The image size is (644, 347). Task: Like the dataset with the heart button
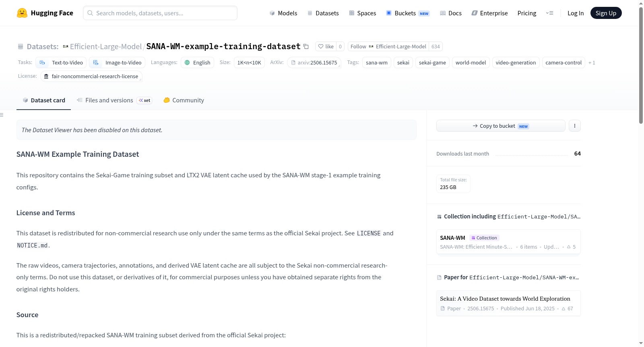[326, 46]
